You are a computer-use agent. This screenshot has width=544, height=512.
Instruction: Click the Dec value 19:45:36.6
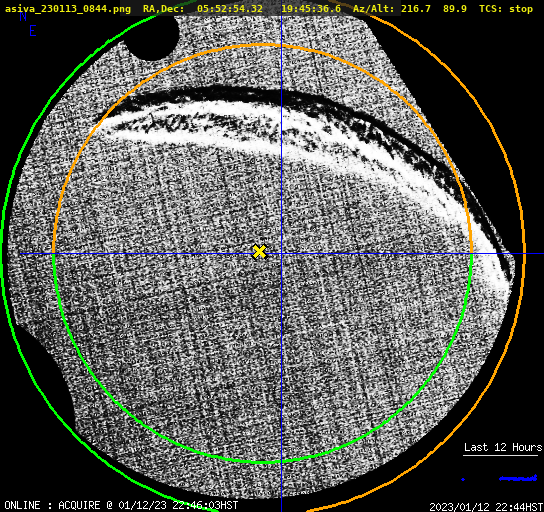tap(311, 9)
